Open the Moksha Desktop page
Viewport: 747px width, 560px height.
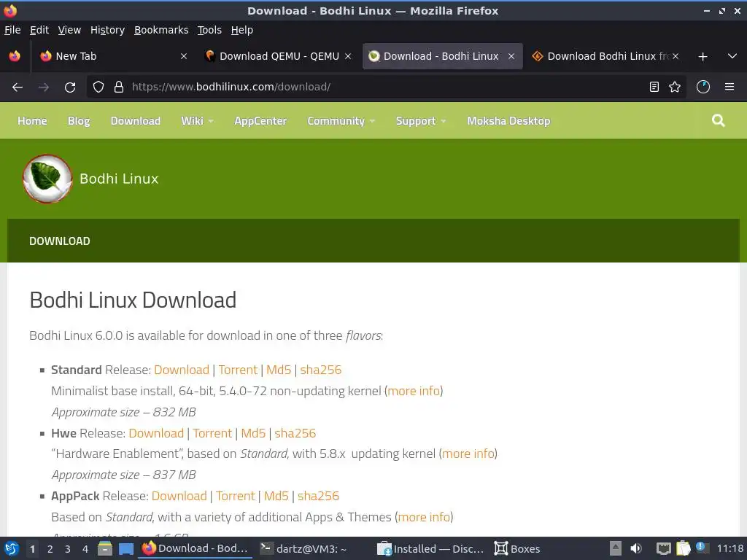pyautogui.click(x=508, y=121)
